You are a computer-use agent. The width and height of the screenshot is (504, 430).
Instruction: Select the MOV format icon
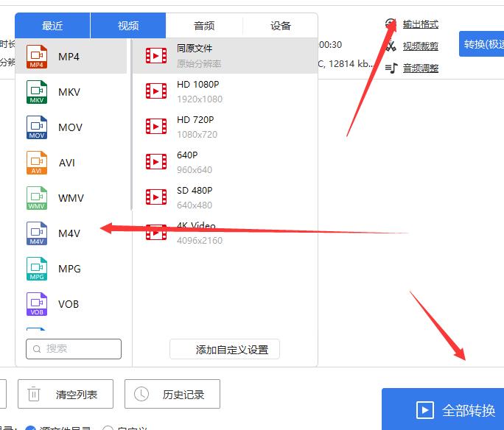(37, 127)
